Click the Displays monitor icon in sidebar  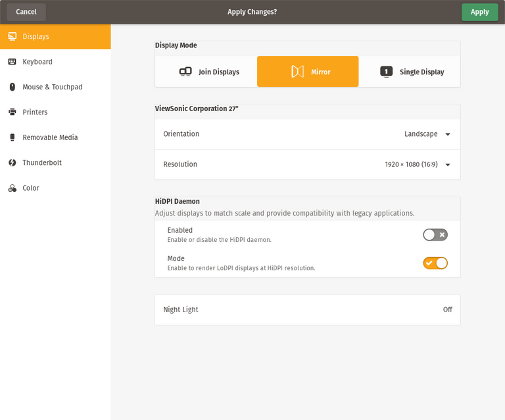coord(12,37)
